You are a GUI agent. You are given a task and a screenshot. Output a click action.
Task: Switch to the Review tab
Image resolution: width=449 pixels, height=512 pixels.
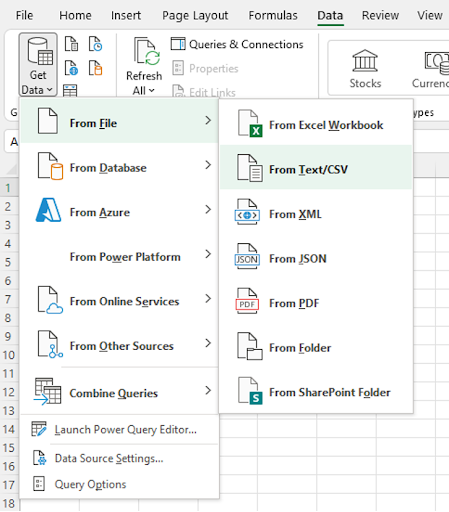click(380, 15)
